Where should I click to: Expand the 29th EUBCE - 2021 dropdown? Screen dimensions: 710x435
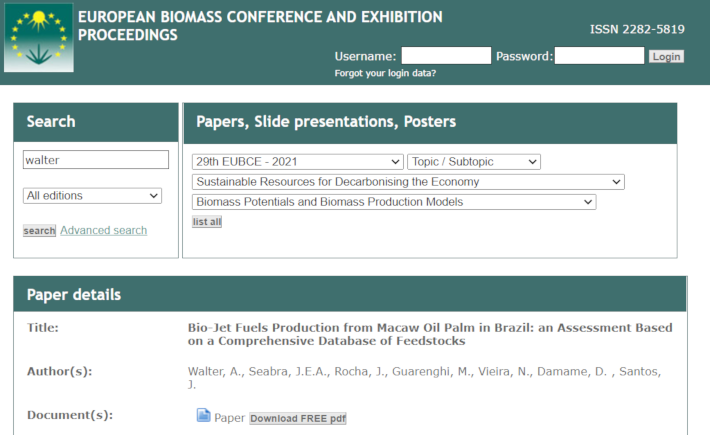coord(297,162)
